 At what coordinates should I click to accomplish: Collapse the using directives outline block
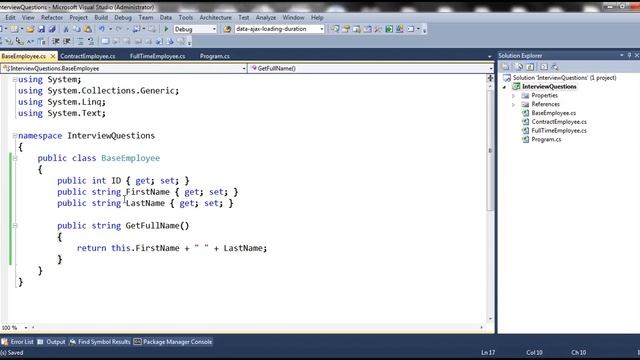pos(14,80)
